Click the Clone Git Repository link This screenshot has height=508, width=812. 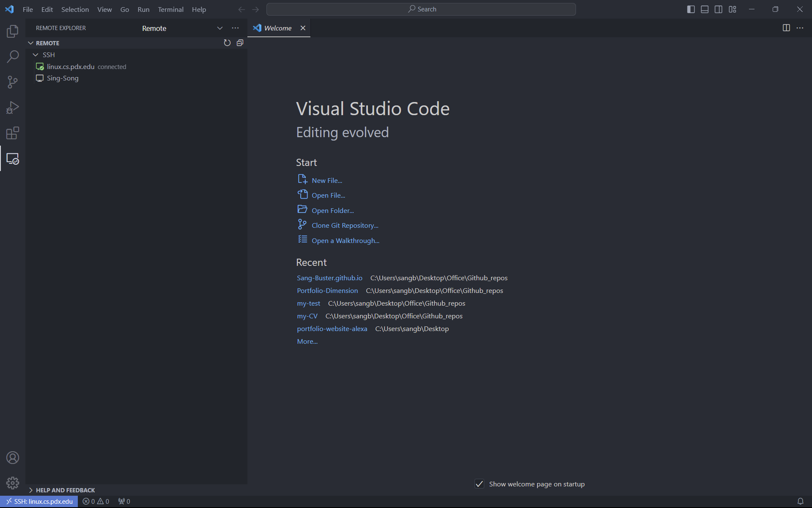tap(345, 226)
